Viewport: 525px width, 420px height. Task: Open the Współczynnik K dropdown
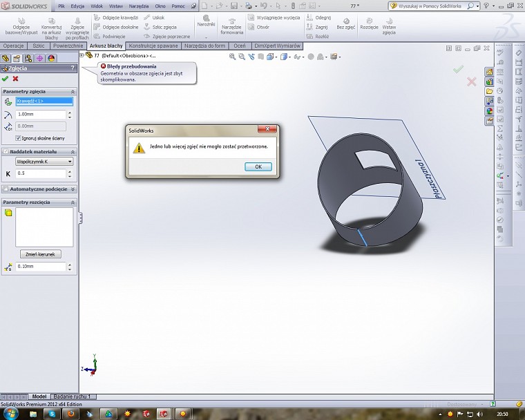coord(44,162)
